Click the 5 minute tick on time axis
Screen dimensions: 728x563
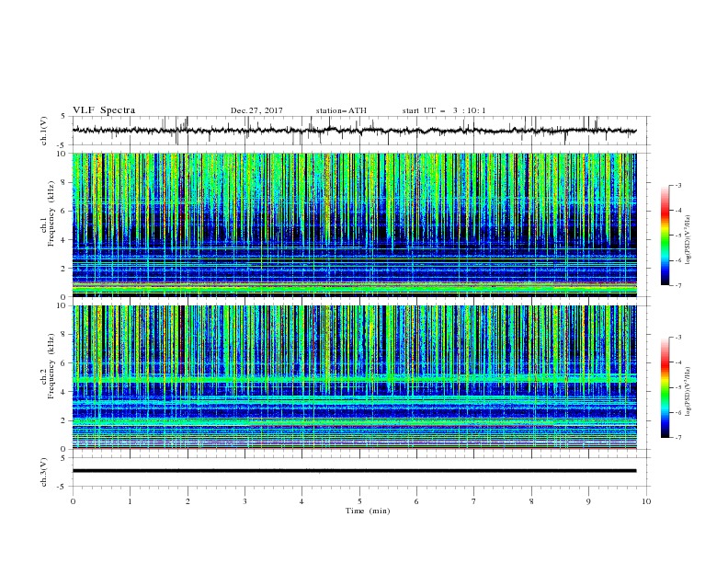click(359, 501)
